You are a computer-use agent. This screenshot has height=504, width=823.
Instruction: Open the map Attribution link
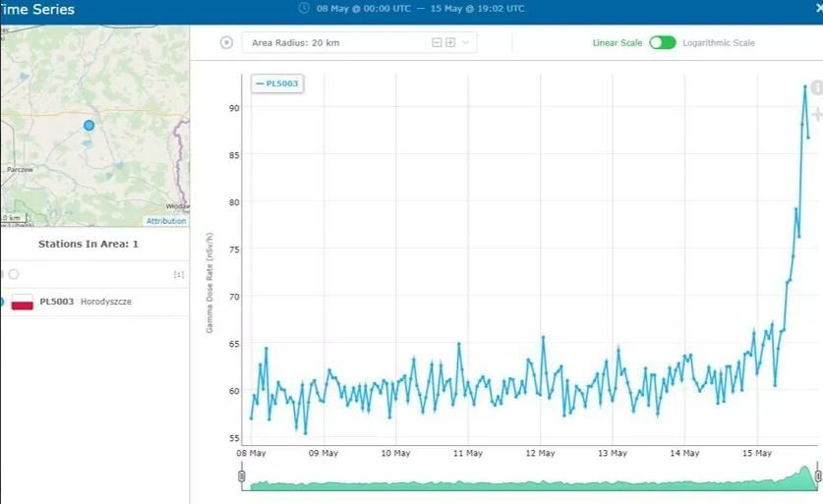pyautogui.click(x=165, y=221)
